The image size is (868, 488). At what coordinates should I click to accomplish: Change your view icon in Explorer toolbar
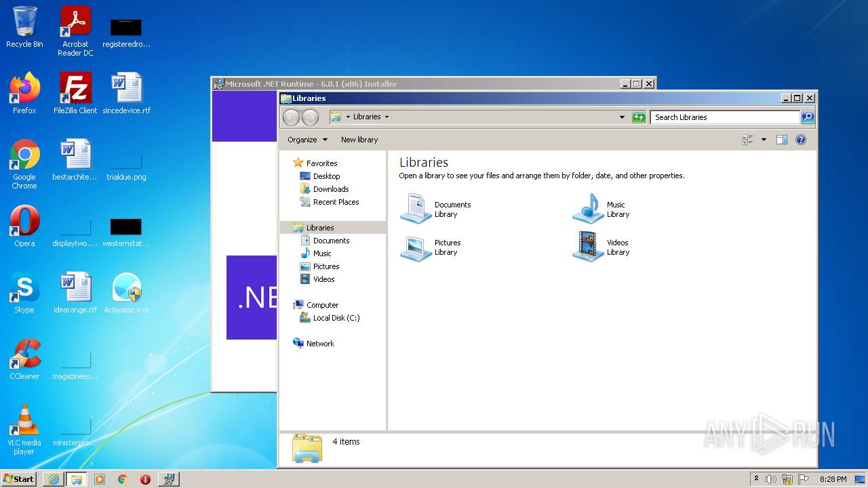[x=747, y=140]
